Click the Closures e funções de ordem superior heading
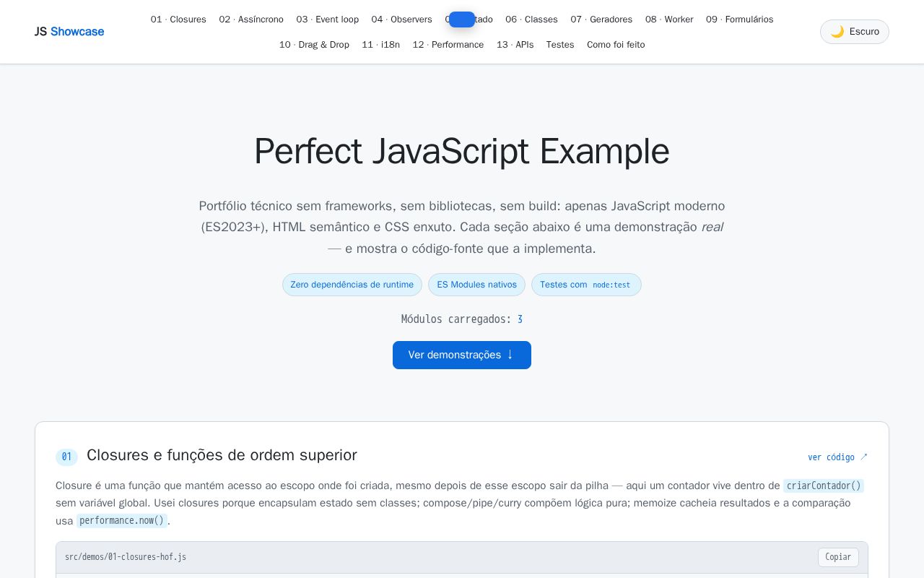This screenshot has height=578, width=924. tap(222, 455)
